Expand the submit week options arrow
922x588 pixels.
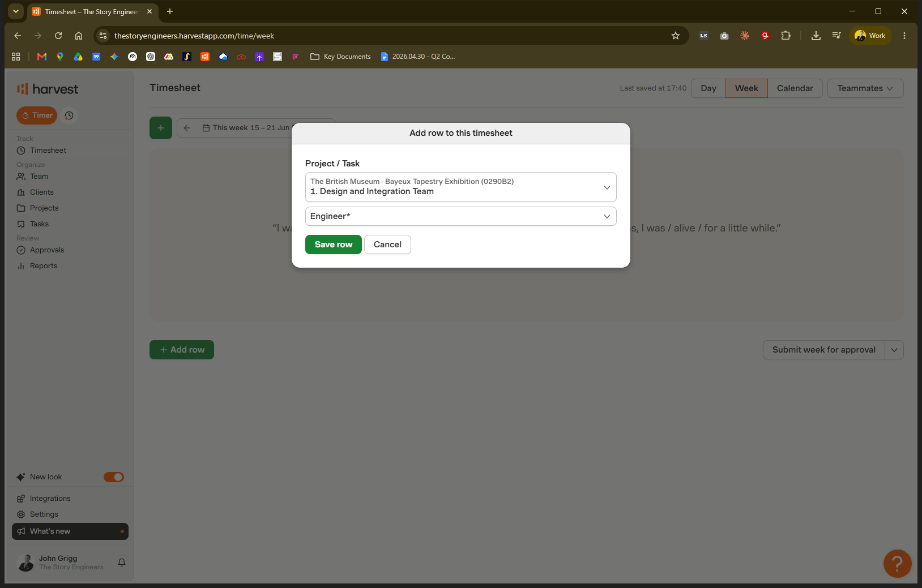pyautogui.click(x=894, y=350)
